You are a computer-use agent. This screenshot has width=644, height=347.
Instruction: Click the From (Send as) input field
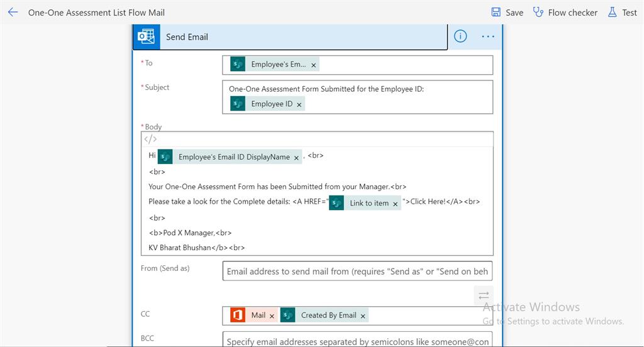[357, 271]
